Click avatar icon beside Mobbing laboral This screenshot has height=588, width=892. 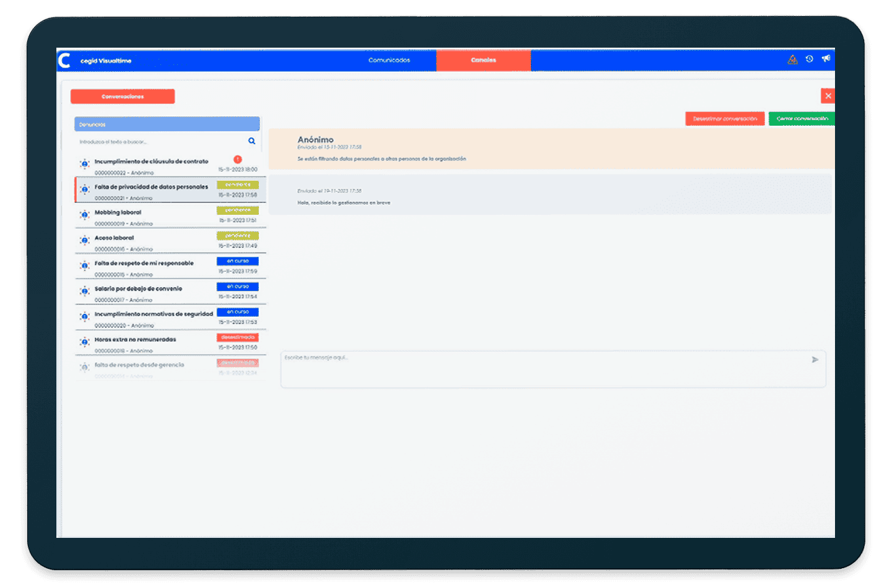[85, 215]
